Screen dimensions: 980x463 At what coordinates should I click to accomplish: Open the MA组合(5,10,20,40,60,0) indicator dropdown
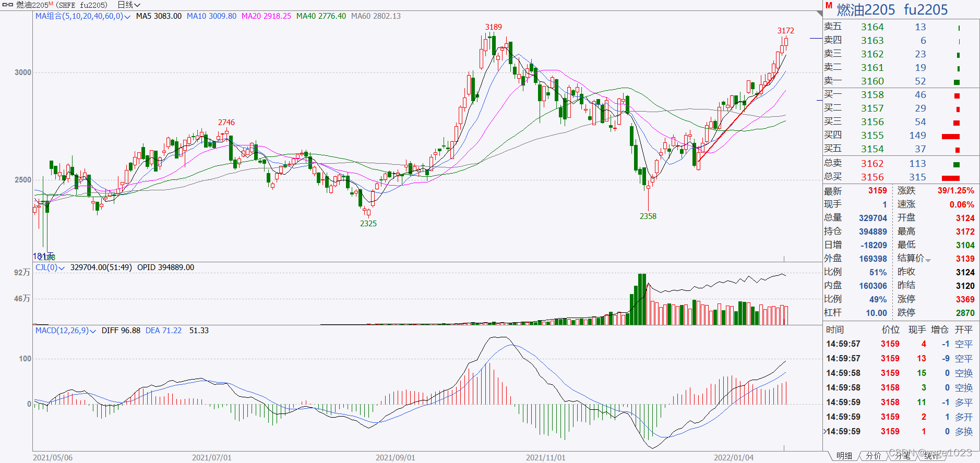click(83, 16)
